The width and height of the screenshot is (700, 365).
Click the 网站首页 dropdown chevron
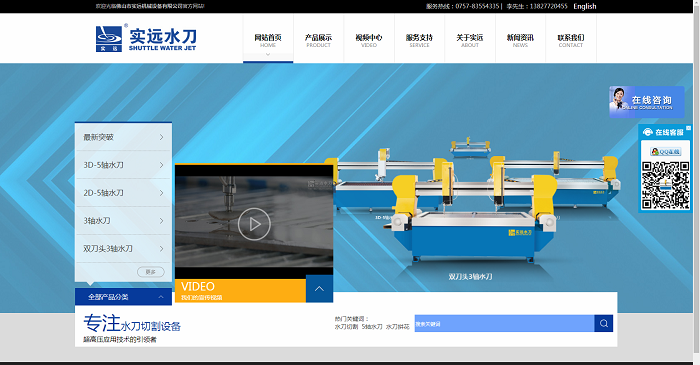tap(268, 54)
